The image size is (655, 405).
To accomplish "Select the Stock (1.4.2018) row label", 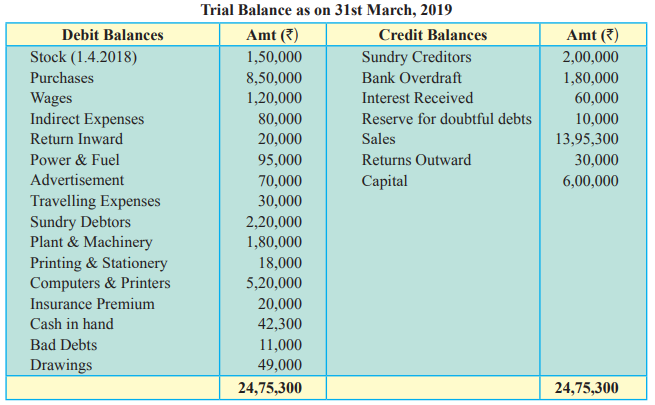I will [x=84, y=57].
